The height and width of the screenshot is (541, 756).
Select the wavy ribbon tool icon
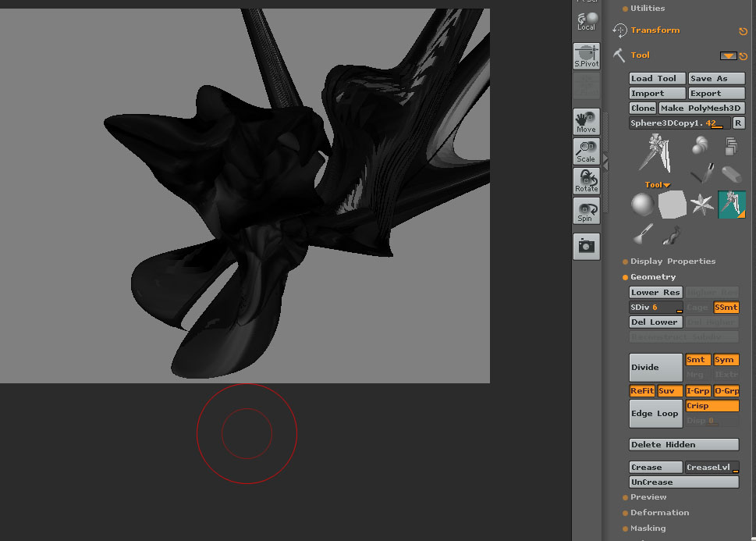point(672,235)
